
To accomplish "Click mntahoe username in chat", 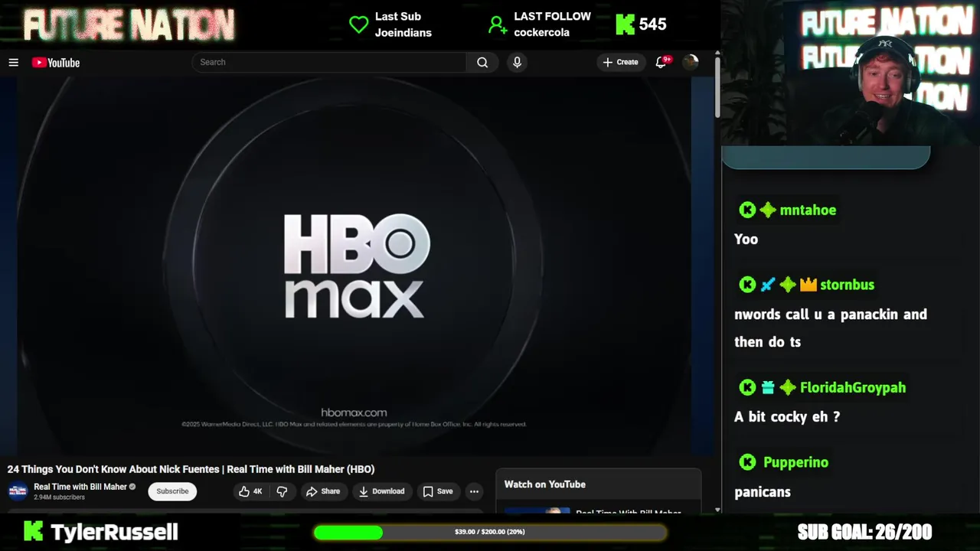I will pyautogui.click(x=808, y=210).
